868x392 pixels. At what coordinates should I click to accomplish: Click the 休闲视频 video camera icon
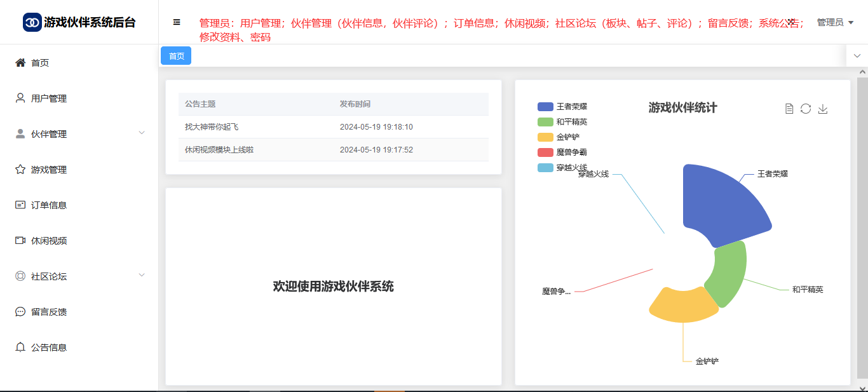20,241
